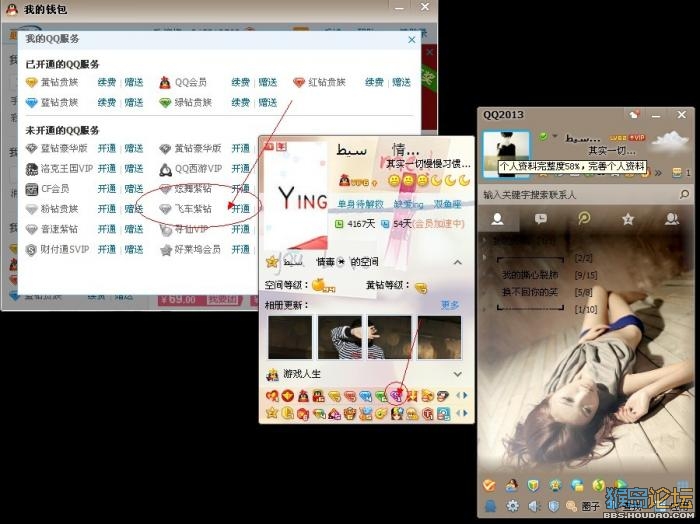Click the QQ2013 profile avatar picture
This screenshot has width=700, height=524.
[x=506, y=153]
